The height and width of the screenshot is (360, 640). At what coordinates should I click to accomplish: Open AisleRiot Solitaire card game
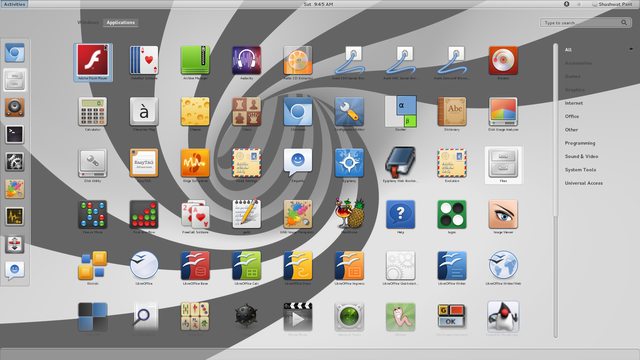point(144,60)
